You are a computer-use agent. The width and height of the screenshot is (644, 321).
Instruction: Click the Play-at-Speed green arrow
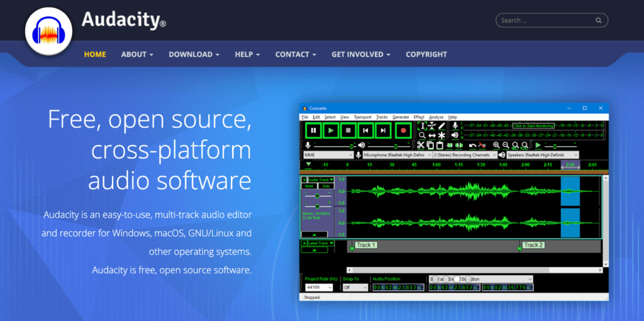click(x=538, y=145)
